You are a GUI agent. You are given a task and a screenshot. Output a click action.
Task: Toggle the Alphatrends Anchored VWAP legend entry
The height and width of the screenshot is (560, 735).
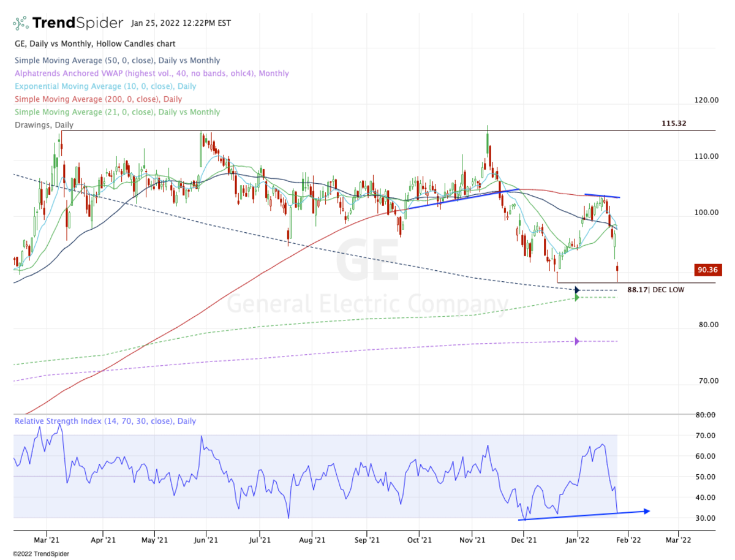click(x=151, y=74)
